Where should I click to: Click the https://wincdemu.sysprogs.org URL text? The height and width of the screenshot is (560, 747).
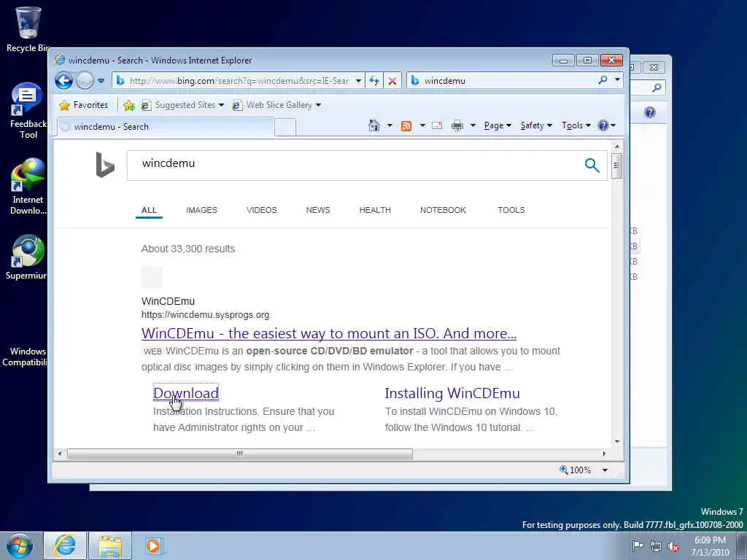(x=205, y=315)
